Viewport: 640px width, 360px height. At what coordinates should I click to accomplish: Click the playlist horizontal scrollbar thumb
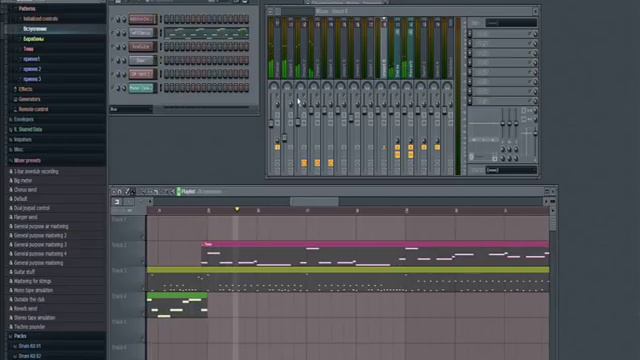314,202
